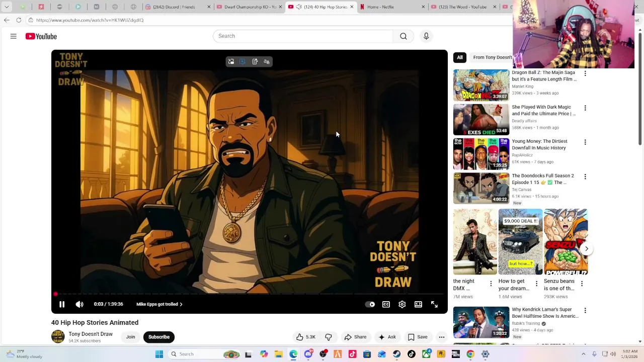Open options for Senzu beans short

pos(582,284)
